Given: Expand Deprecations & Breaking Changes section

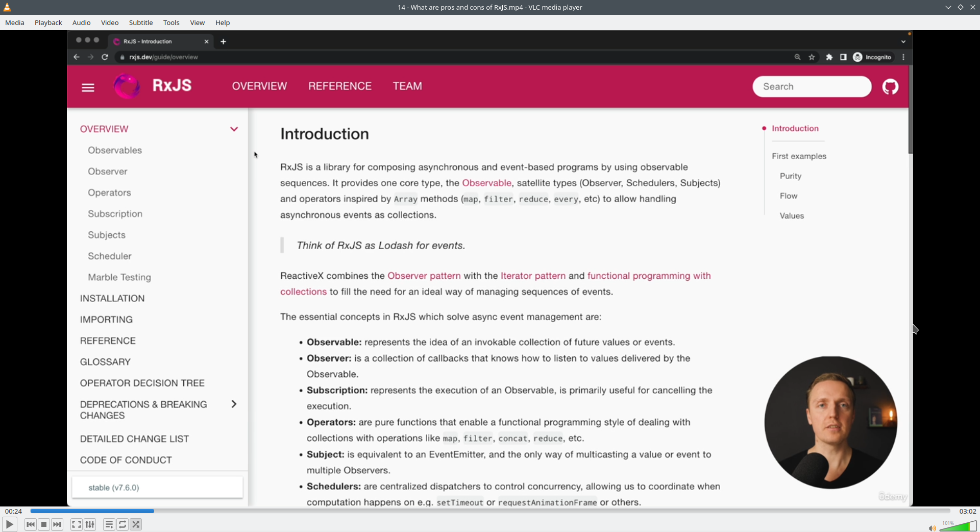Looking at the screenshot, I should [234, 404].
